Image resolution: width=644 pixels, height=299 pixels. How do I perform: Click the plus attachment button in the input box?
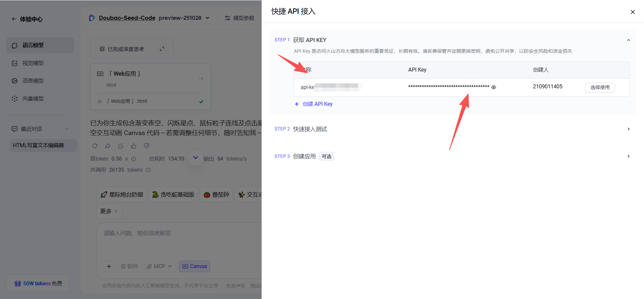point(109,266)
